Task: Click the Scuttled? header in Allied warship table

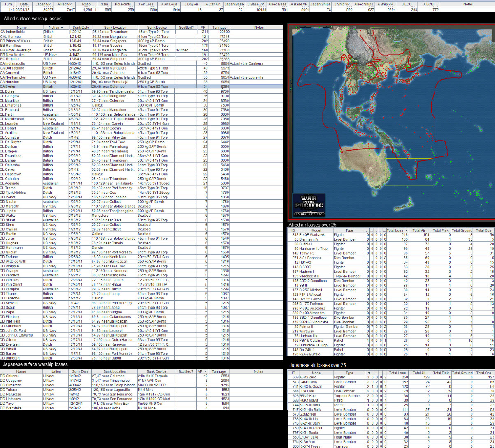Action: click(186, 27)
